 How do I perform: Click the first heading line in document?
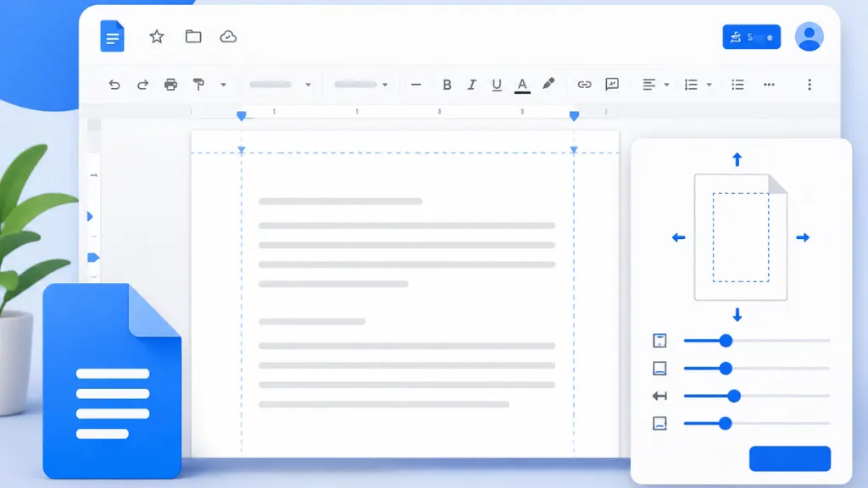[x=341, y=202]
